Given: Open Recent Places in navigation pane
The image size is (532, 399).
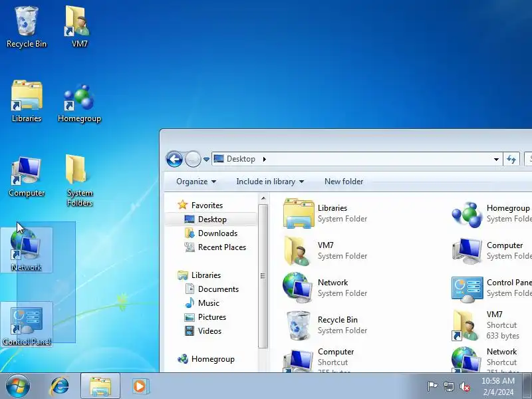Looking at the screenshot, I should 215,247.
